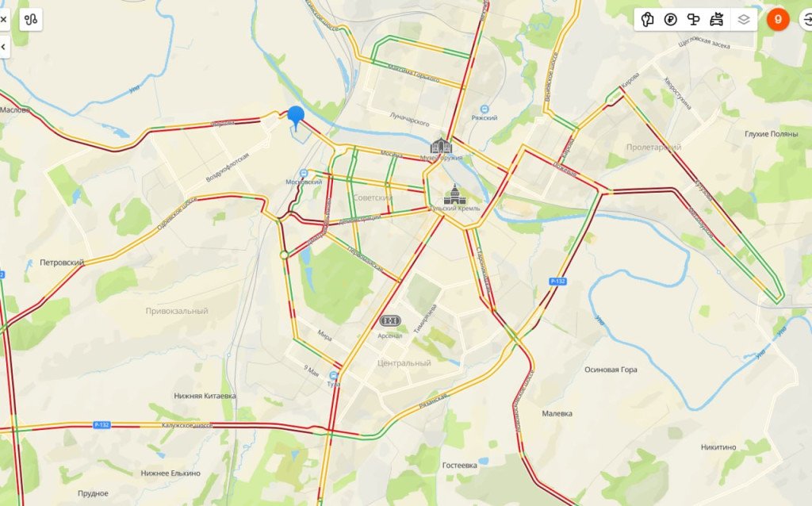Open the street panoramas icon in the toolbar
812x506 pixels.
pyautogui.click(x=647, y=20)
